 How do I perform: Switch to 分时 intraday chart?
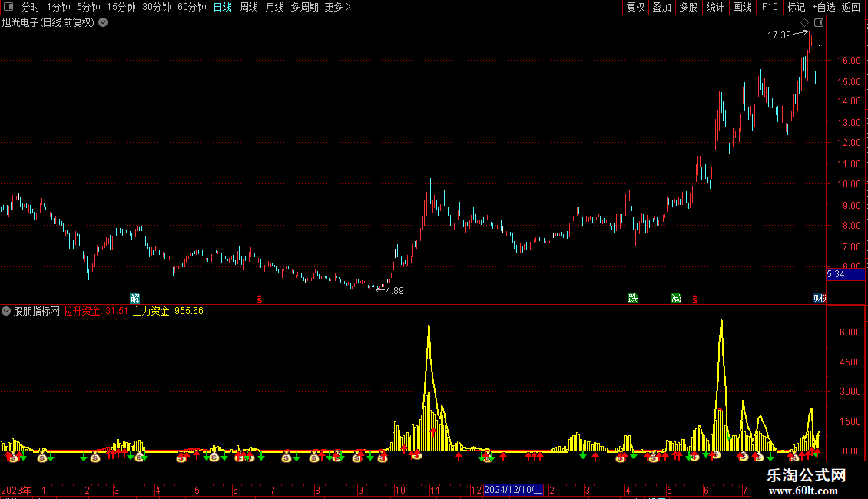[31, 7]
